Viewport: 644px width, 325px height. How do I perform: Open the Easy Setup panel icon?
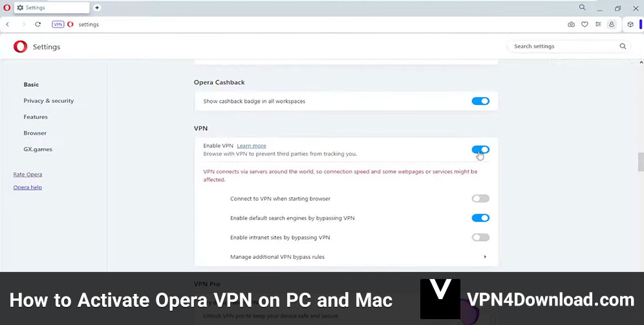click(598, 25)
